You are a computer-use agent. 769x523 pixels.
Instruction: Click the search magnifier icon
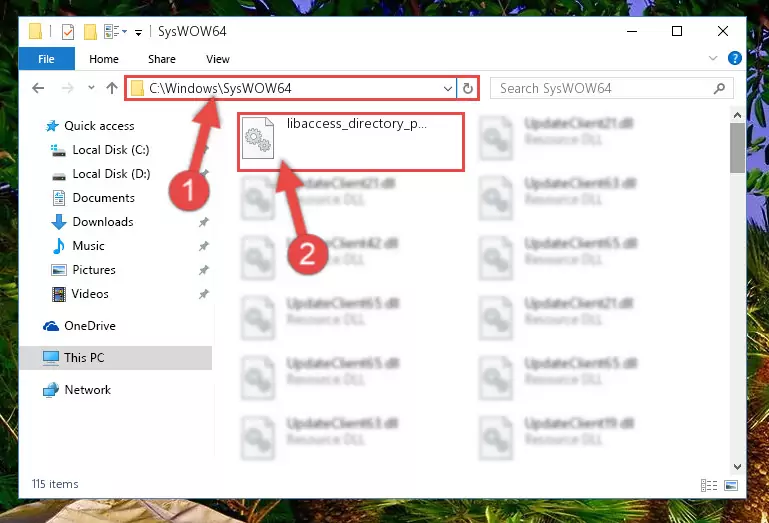[719, 88]
